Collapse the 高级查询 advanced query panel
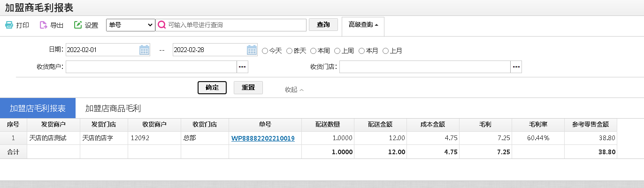 point(363,25)
